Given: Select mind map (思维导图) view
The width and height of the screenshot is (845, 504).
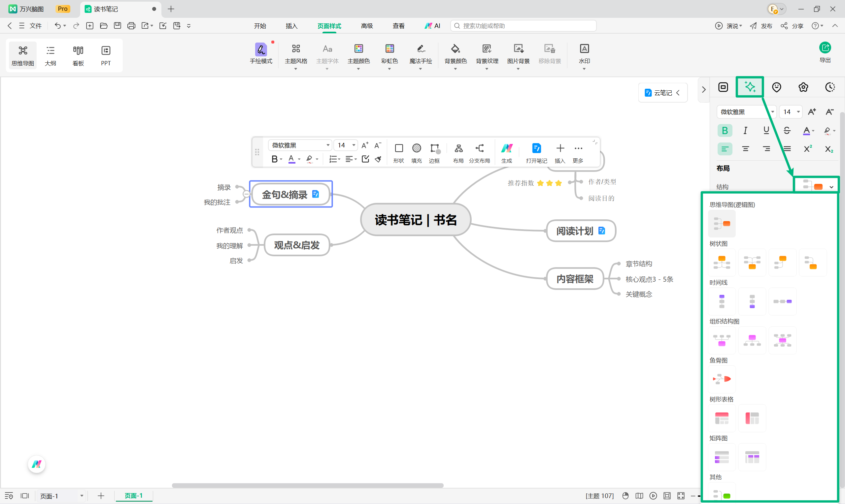Looking at the screenshot, I should coord(23,56).
